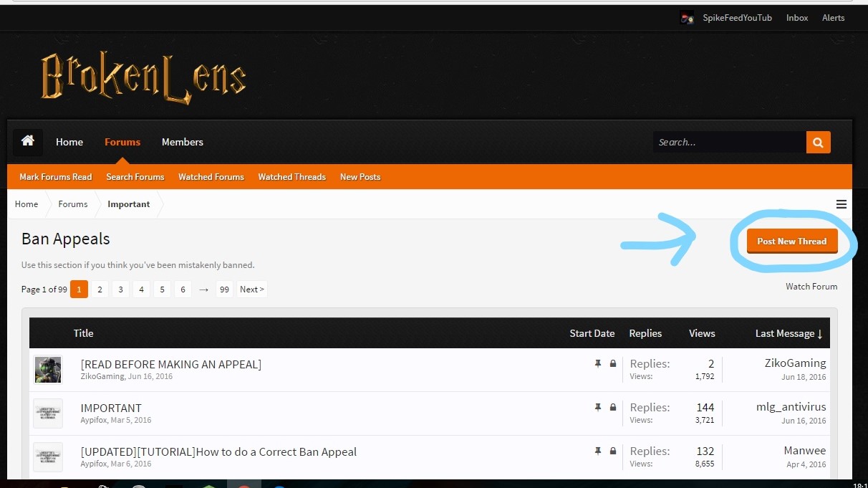The image size is (868, 488).
Task: Go to page 3 in pagination
Action: tap(120, 290)
